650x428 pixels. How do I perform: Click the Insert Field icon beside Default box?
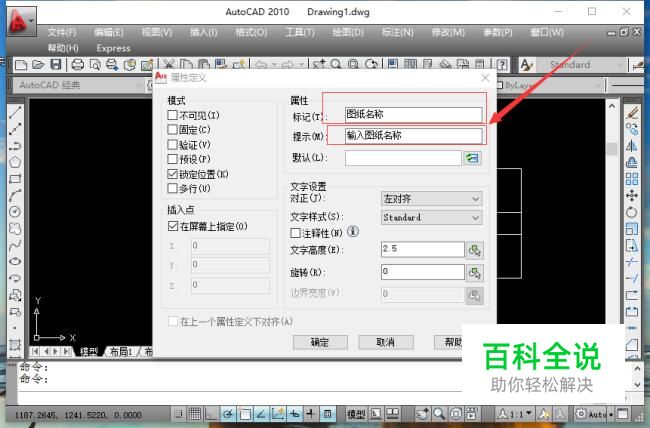(473, 158)
